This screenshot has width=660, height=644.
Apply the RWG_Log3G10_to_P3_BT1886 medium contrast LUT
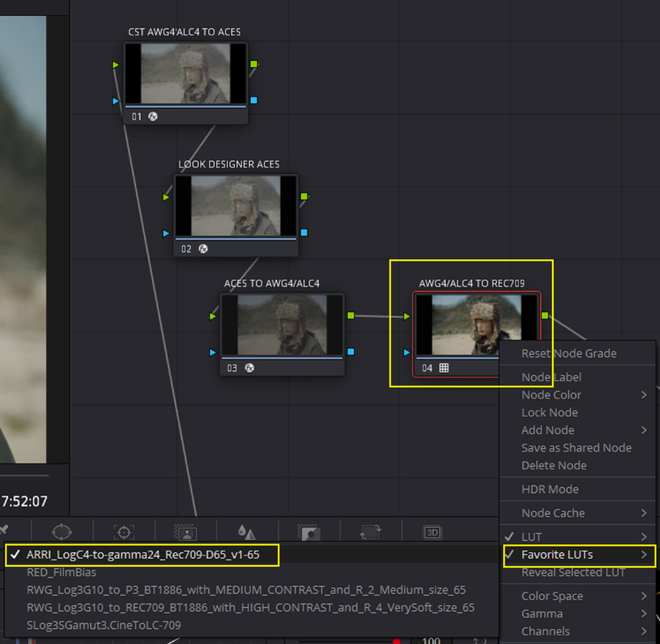coord(251,590)
